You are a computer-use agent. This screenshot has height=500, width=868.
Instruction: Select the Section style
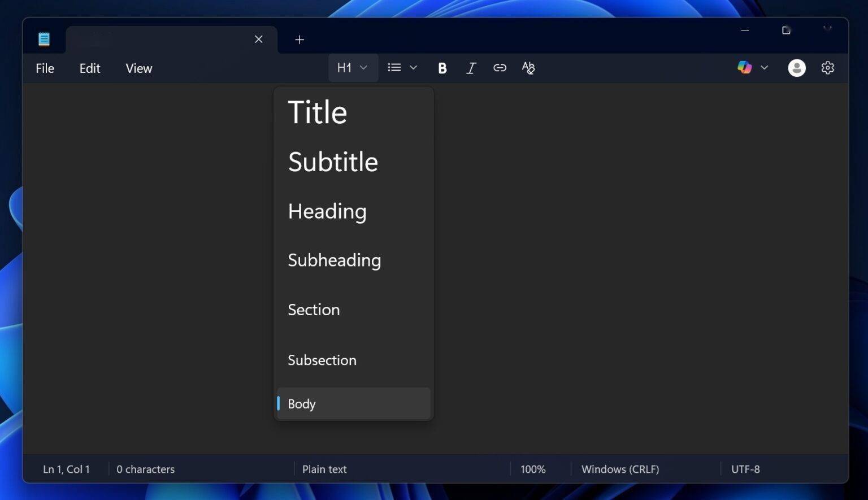[x=354, y=310]
